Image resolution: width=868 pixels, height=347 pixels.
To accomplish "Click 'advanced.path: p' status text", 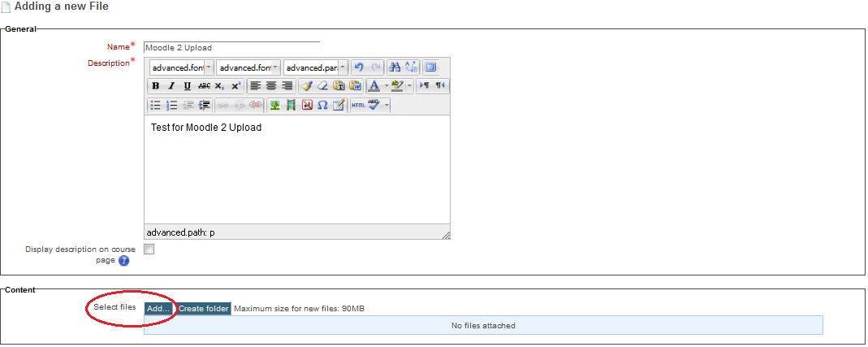I will 180,232.
